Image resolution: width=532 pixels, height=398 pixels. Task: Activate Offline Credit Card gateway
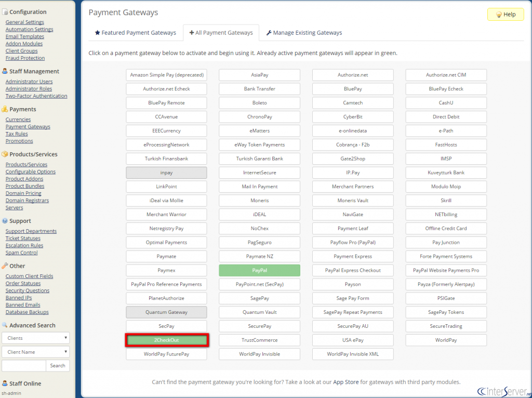click(x=446, y=228)
